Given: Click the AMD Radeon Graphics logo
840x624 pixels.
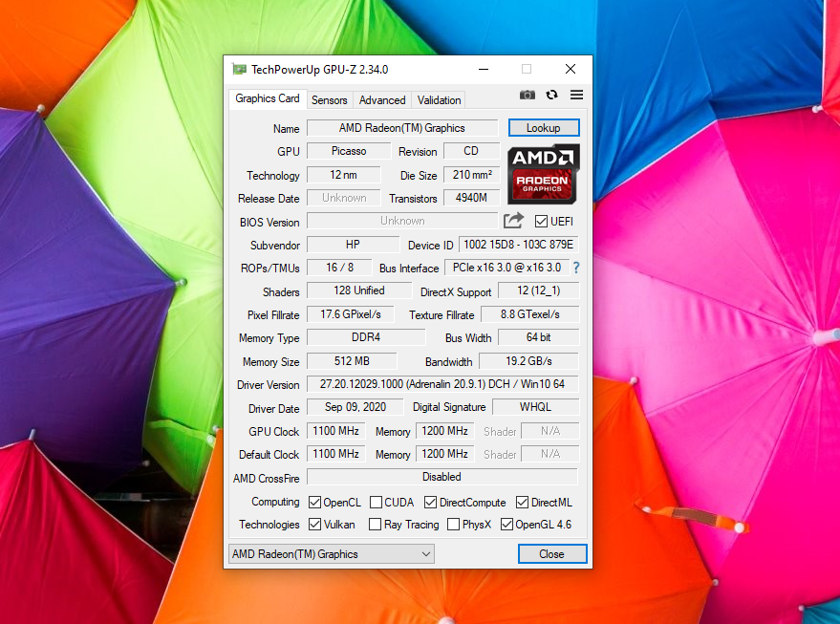Looking at the screenshot, I should point(543,174).
